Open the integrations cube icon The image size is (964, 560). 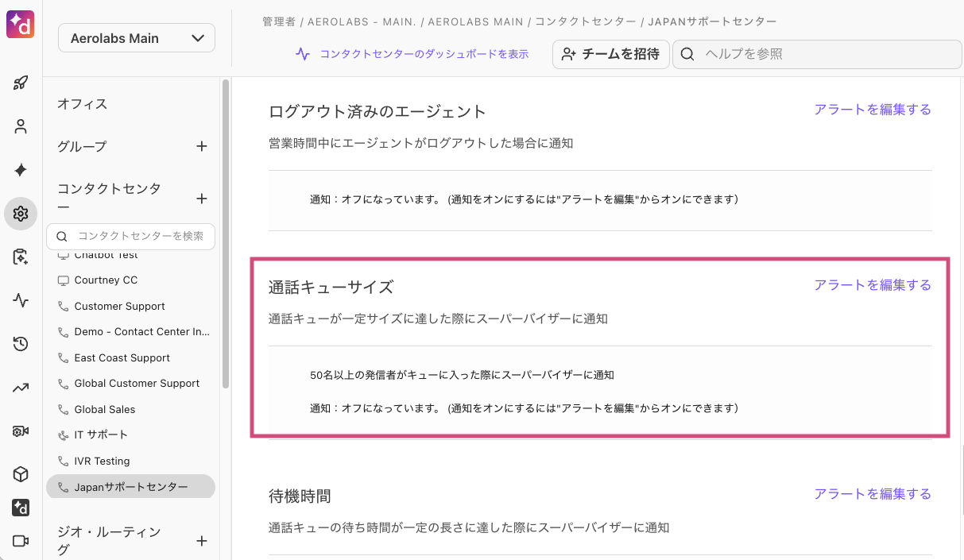pos(20,473)
